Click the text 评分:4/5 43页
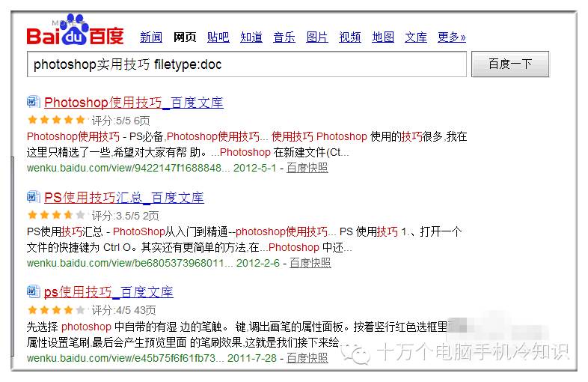The width and height of the screenshot is (588, 382). click(x=123, y=310)
